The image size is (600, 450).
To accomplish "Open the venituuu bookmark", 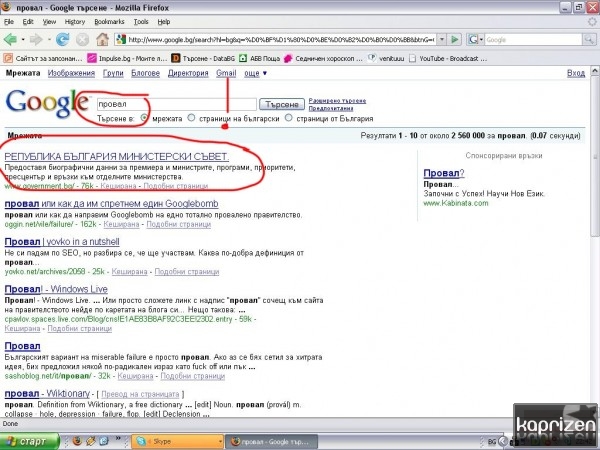I will [386, 59].
